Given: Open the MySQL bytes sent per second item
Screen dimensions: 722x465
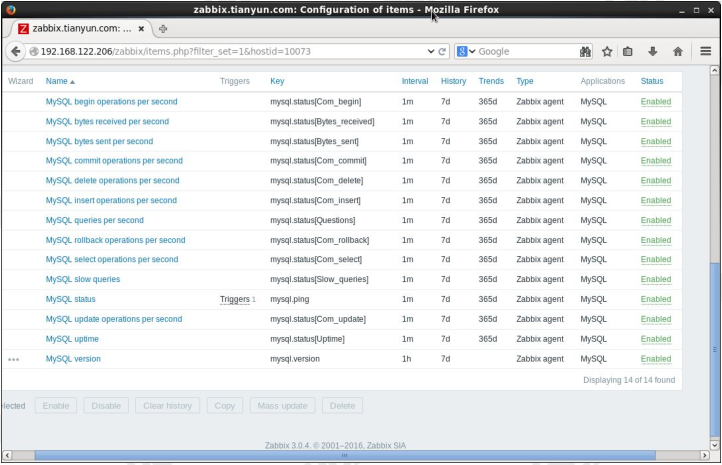Looking at the screenshot, I should [99, 141].
